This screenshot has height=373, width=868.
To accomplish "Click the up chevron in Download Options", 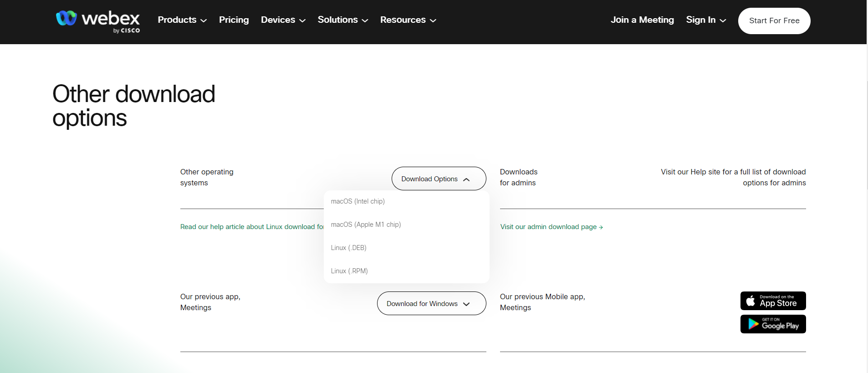I will [466, 179].
